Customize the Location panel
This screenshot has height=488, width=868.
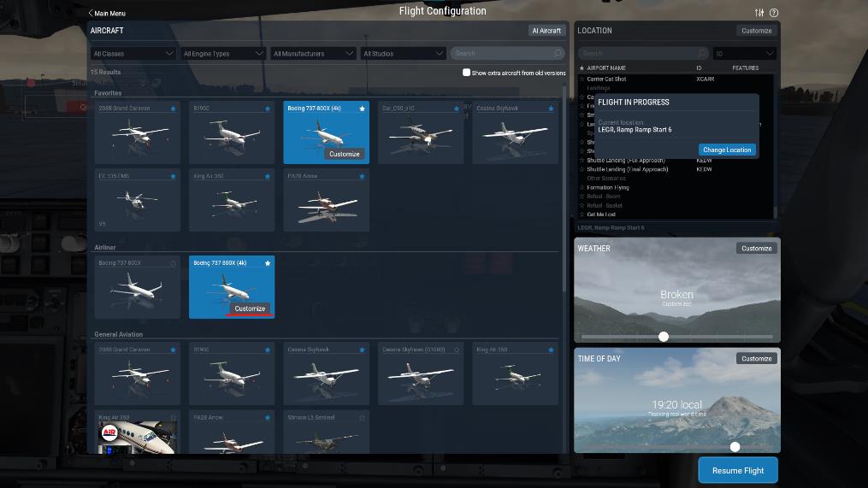coord(756,31)
